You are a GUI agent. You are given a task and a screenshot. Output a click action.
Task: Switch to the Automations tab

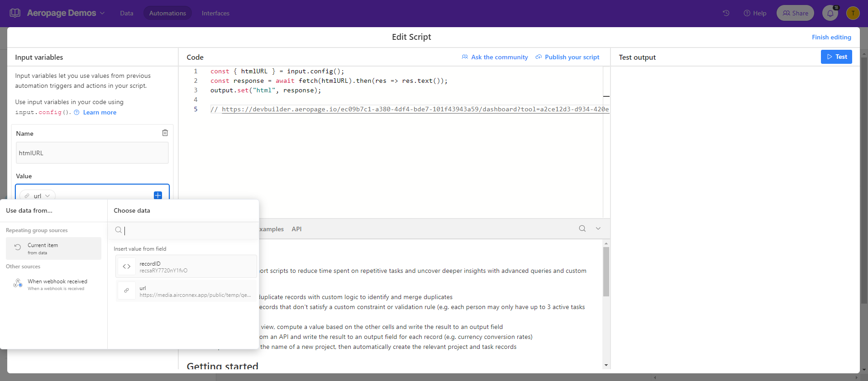coord(167,13)
